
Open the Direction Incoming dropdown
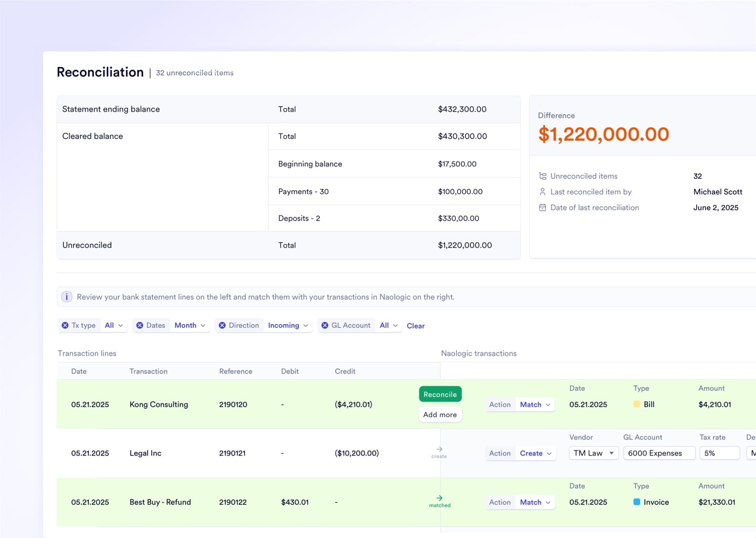coord(288,326)
